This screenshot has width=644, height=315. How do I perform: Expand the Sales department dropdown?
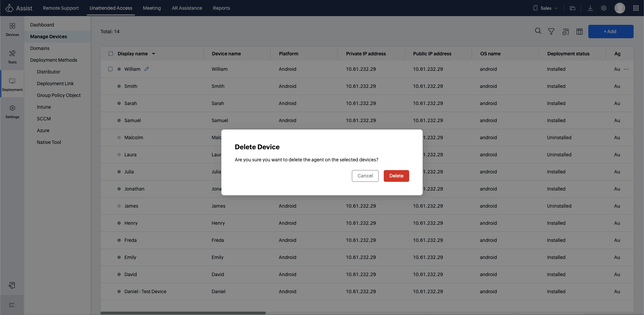[x=546, y=8]
